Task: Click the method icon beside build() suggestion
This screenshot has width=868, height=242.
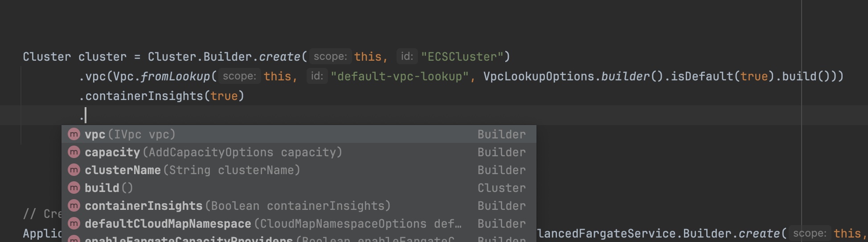Action: pos(74,188)
